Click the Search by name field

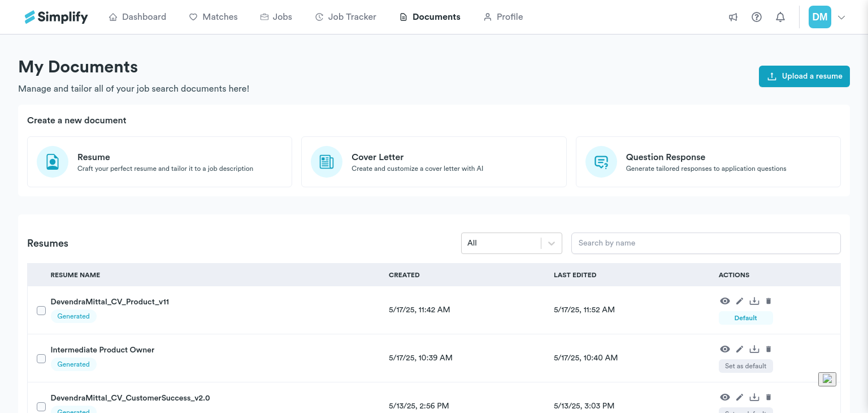(705, 243)
